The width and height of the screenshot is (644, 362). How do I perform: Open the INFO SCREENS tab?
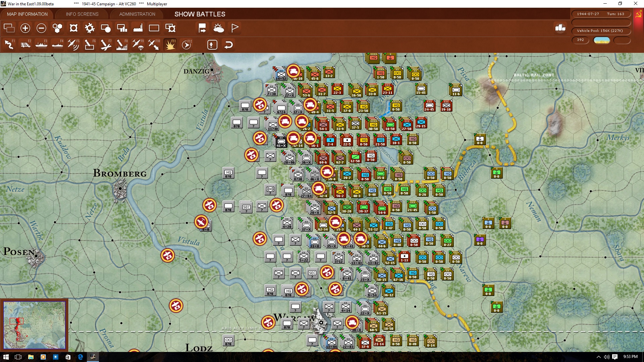pyautogui.click(x=82, y=14)
